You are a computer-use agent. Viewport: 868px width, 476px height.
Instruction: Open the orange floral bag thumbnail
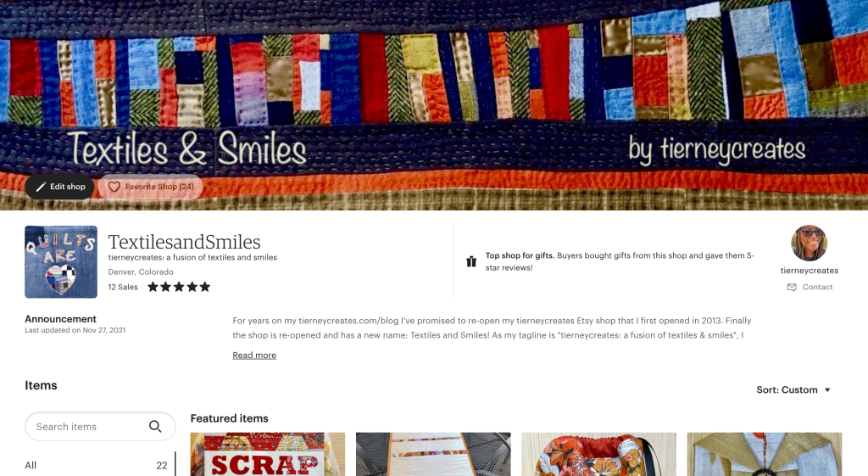(598, 455)
